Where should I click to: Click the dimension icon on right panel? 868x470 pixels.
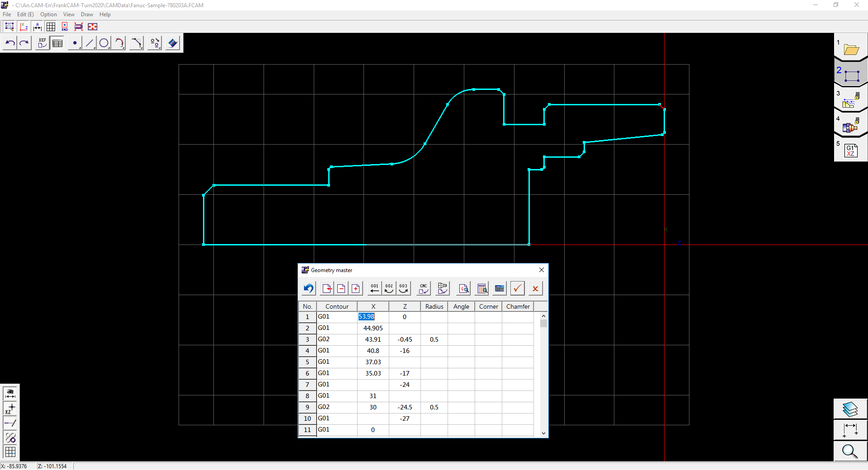click(x=850, y=430)
